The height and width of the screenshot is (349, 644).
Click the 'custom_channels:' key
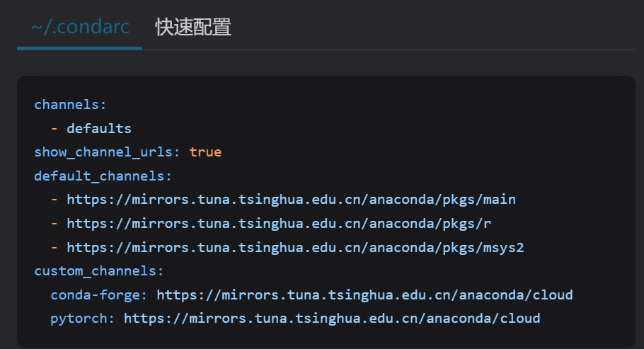click(x=99, y=271)
